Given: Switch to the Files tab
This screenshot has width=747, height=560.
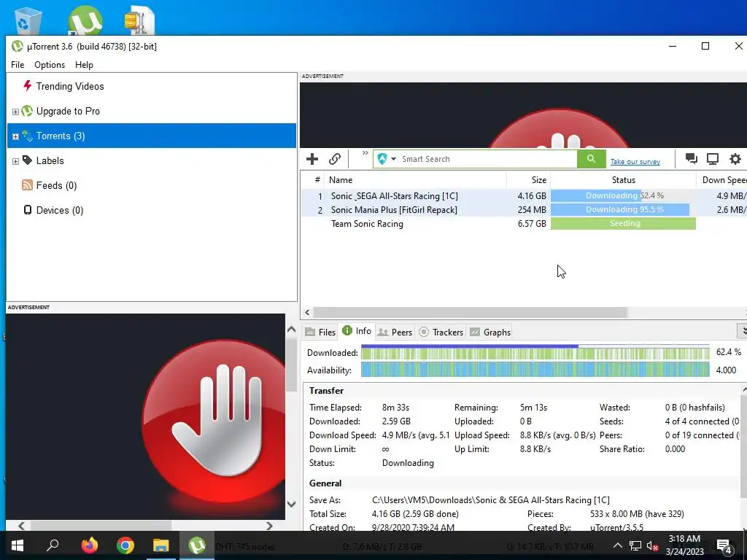Looking at the screenshot, I should (x=321, y=332).
